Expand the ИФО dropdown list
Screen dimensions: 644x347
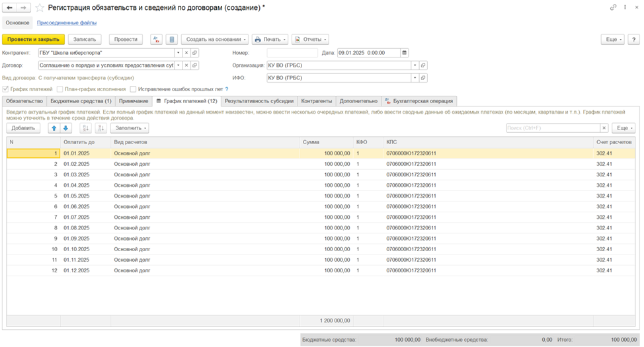click(415, 77)
